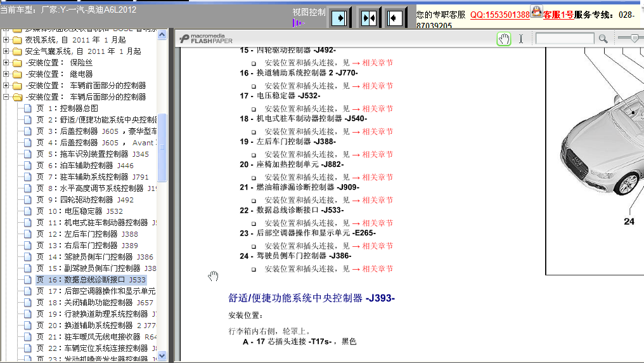Open page 3: 后盖控制器 J605 豪华型
The image size is (644, 363).
point(96,131)
